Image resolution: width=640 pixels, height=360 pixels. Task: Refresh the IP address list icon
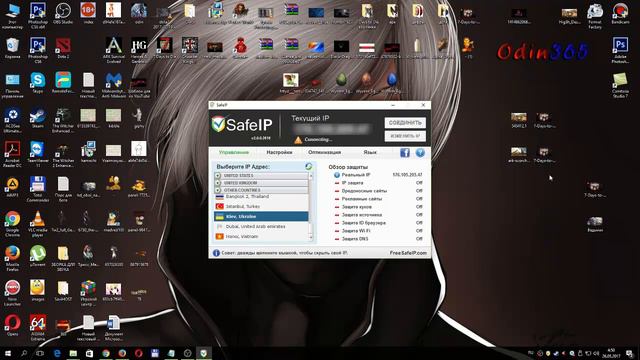[309, 166]
